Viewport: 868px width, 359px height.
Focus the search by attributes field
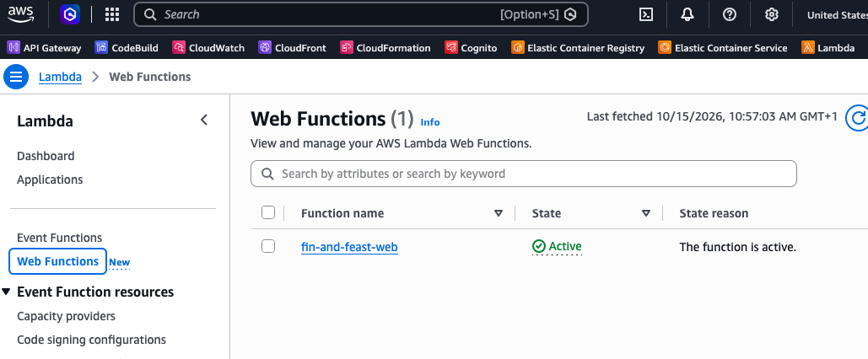coord(524,174)
